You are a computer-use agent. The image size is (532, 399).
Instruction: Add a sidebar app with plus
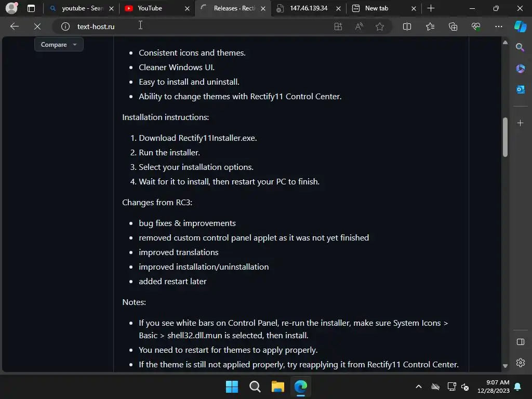pos(520,123)
